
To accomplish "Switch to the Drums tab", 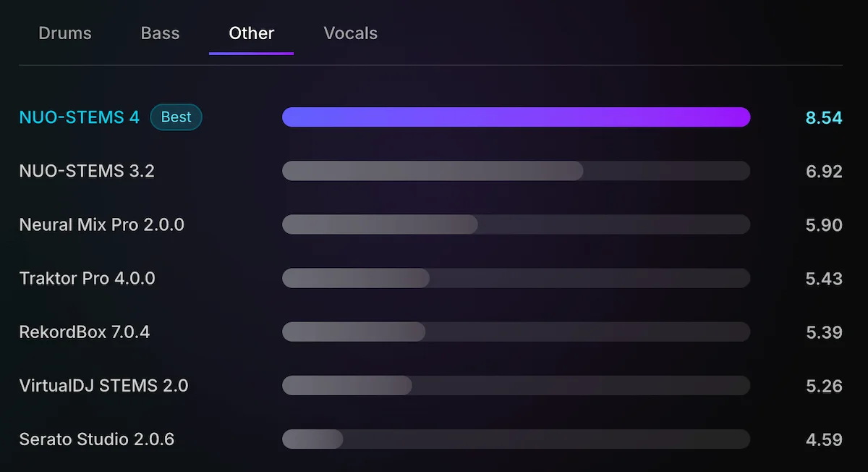I will (65, 33).
